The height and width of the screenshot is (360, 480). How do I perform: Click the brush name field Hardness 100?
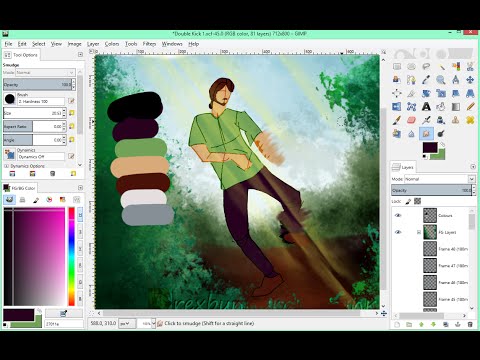click(x=41, y=101)
